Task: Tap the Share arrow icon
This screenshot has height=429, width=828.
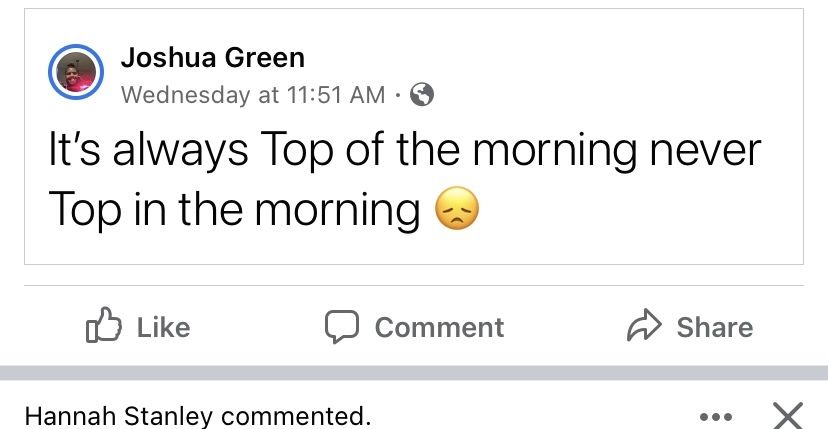Action: [644, 324]
